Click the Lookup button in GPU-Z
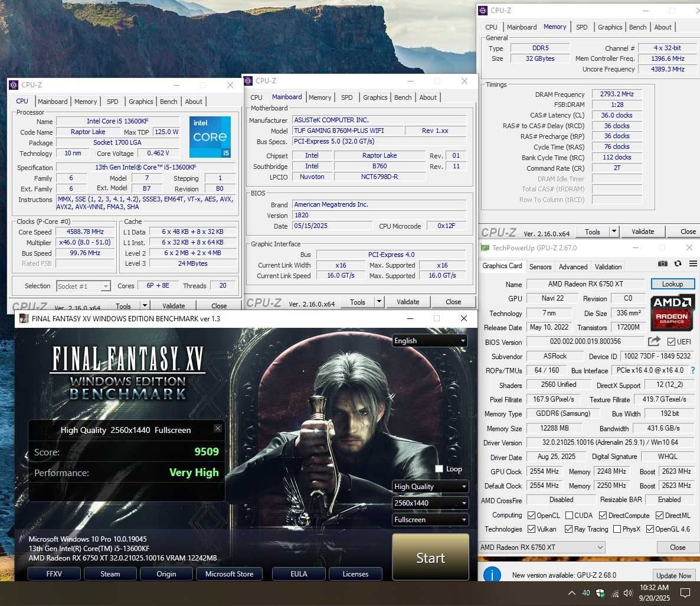The height and width of the screenshot is (606, 700). click(x=672, y=284)
